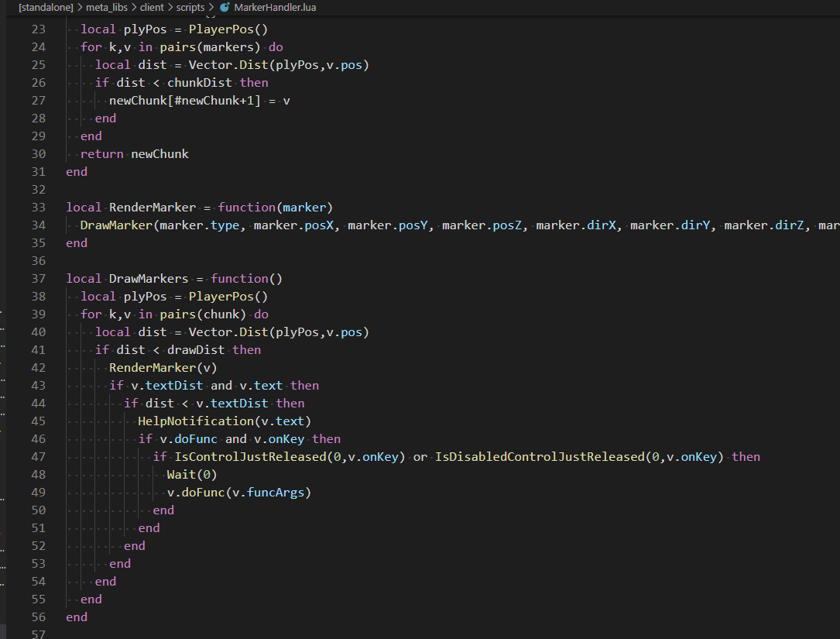This screenshot has width=840, height=639.
Task: Click Wait(0) on line 48
Action: 192,475
